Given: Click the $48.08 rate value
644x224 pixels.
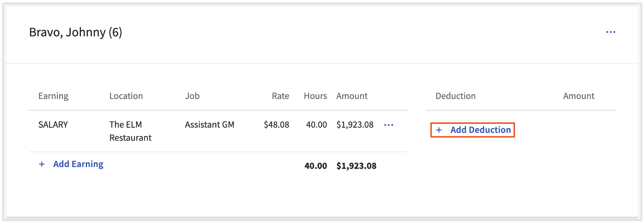Looking at the screenshot, I should 276,125.
